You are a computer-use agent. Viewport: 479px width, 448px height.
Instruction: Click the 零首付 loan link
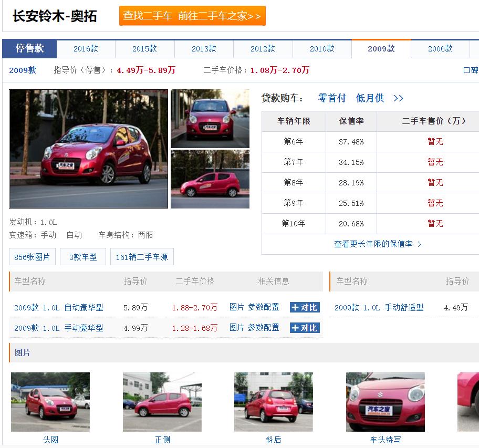(x=332, y=98)
